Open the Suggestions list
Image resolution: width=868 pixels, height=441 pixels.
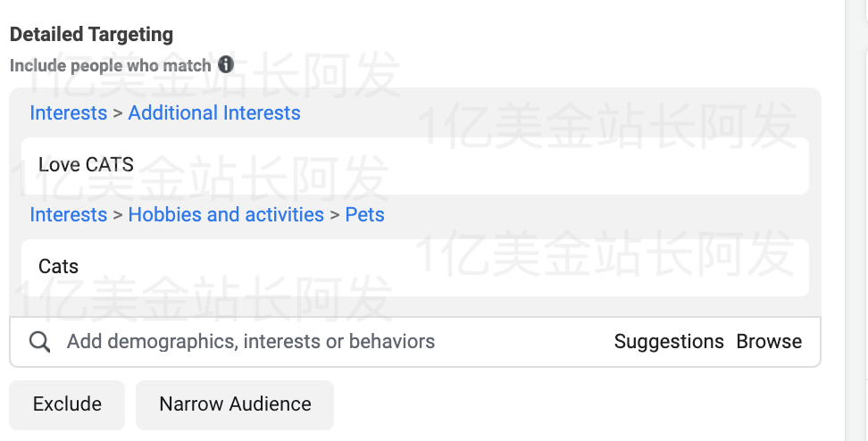[669, 342]
